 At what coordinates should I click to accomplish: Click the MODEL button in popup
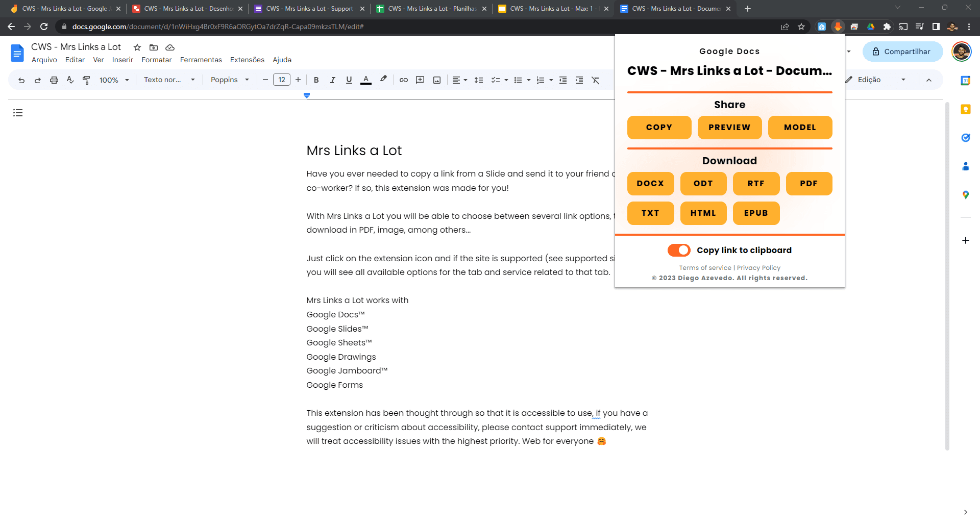pyautogui.click(x=800, y=128)
